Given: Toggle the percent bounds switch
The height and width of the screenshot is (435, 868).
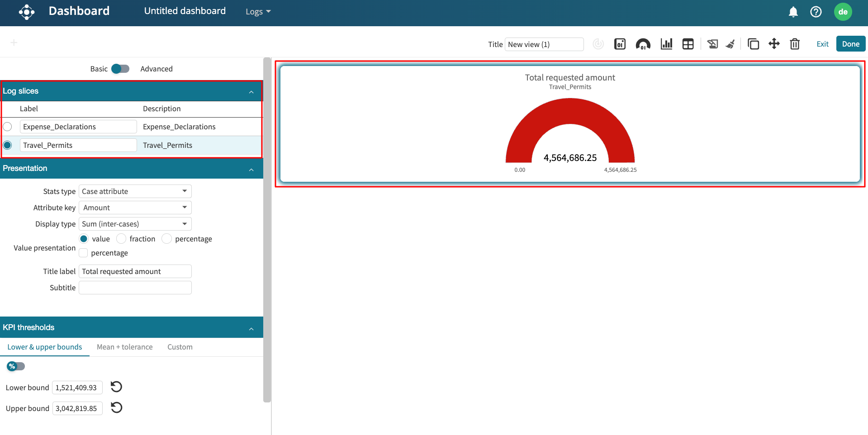Looking at the screenshot, I should point(16,366).
